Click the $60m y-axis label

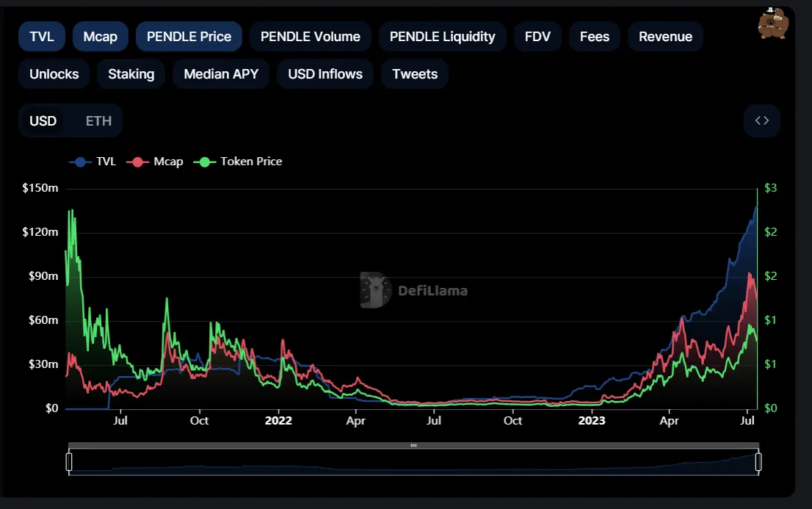[43, 320]
